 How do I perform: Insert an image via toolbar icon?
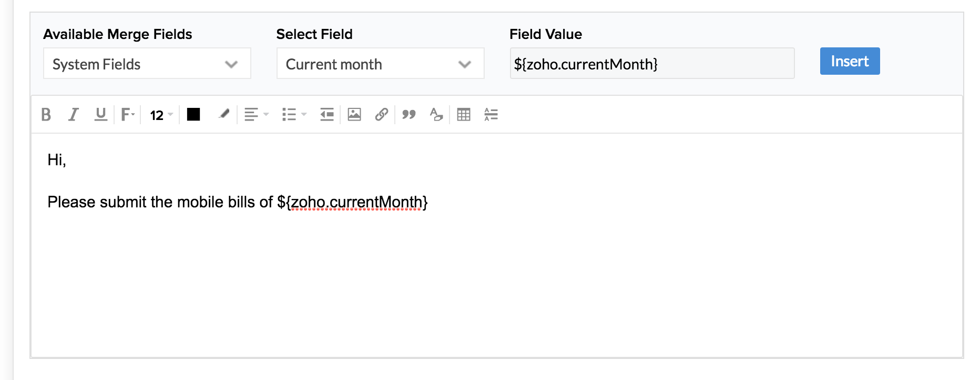point(354,114)
